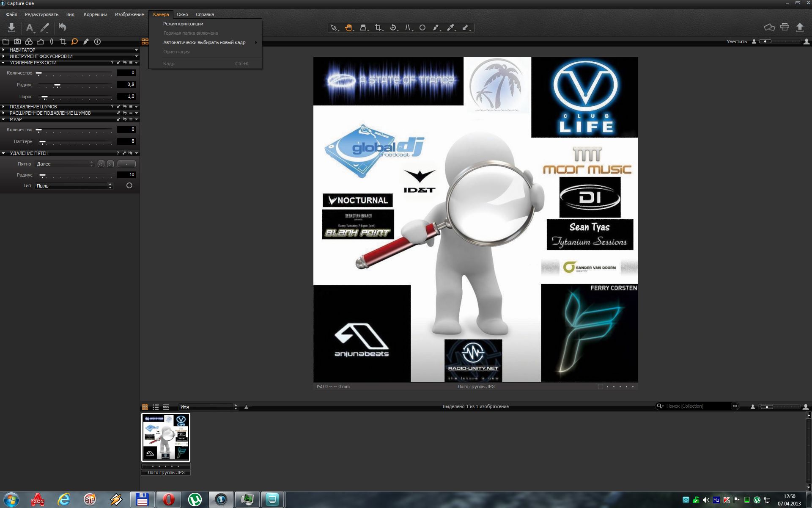Select the Pan hand cursor tool
Screen dimensions: 812x508
click(x=348, y=28)
